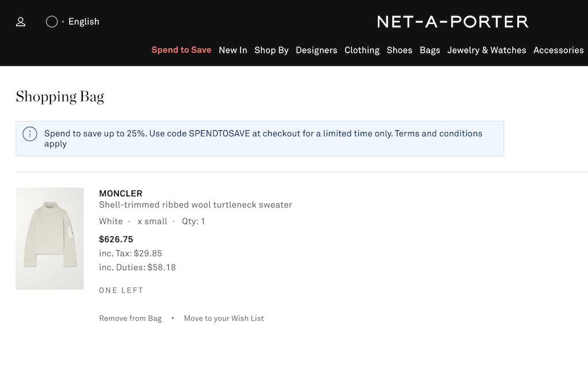The height and width of the screenshot is (381, 588).
Task: Click the x small size text
Action: pyautogui.click(x=152, y=221)
